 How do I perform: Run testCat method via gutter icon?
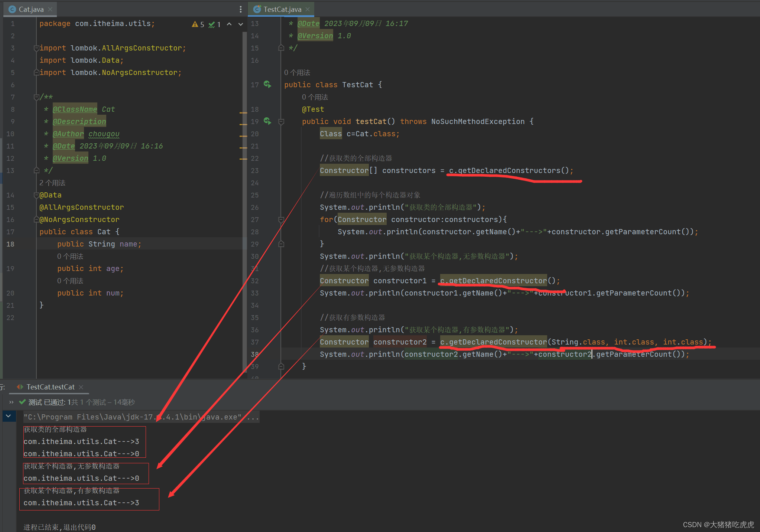[267, 121]
